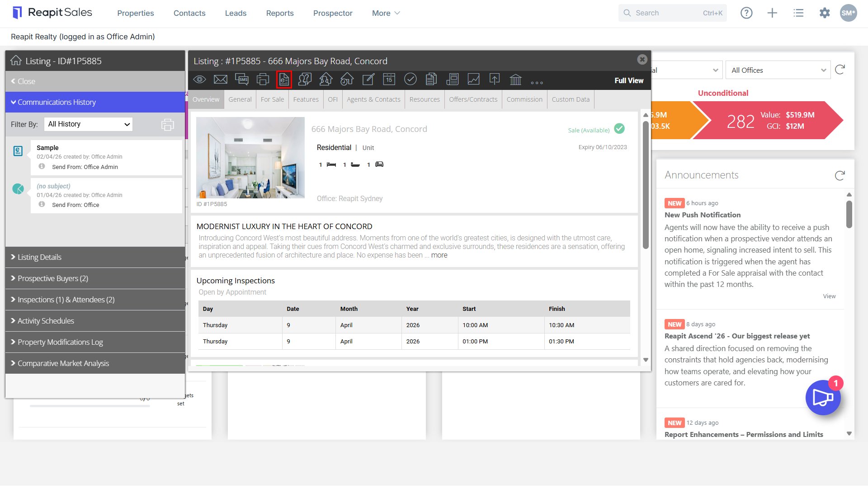Click the calendar 15 icon in listing toolbar
The height and width of the screenshot is (488, 868).
(x=389, y=80)
